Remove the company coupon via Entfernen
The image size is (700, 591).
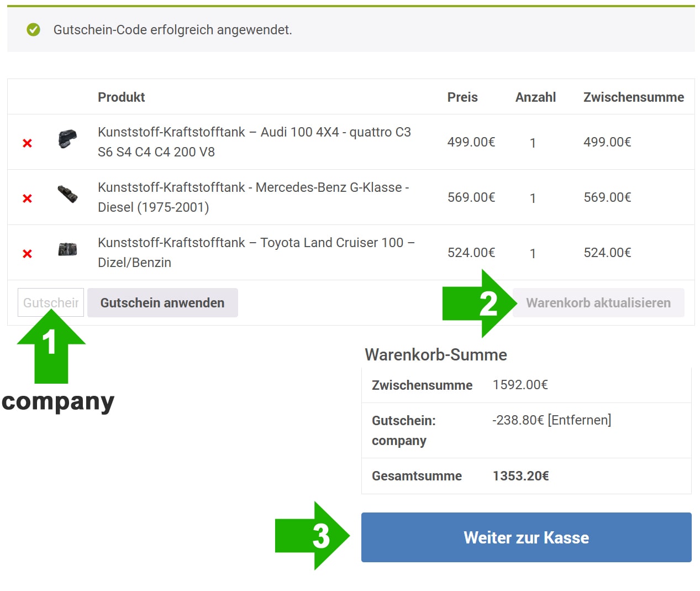(579, 420)
